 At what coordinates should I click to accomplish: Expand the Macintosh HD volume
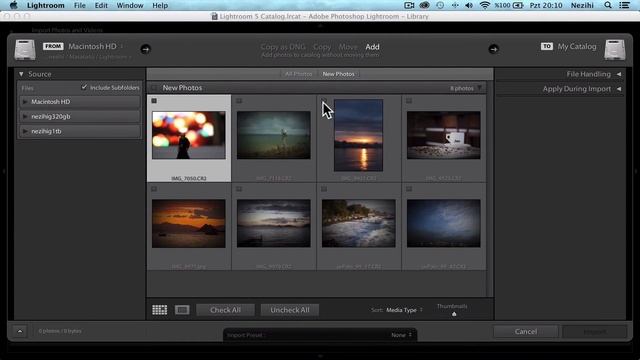pos(25,102)
